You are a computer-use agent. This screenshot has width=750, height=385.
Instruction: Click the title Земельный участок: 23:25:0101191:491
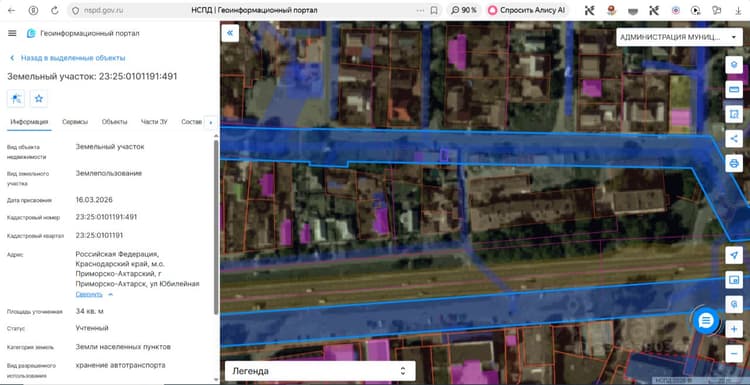click(92, 77)
